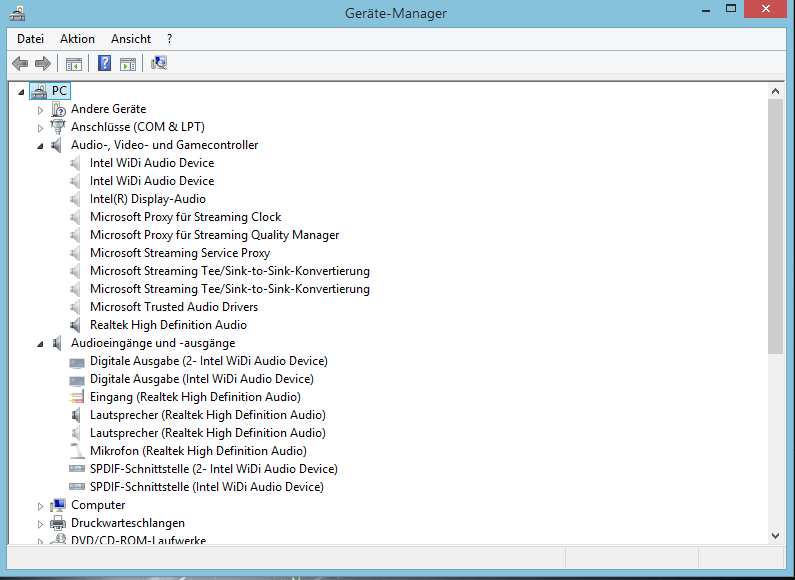
Task: Scan for hardware changes toolbar icon
Action: (159, 63)
